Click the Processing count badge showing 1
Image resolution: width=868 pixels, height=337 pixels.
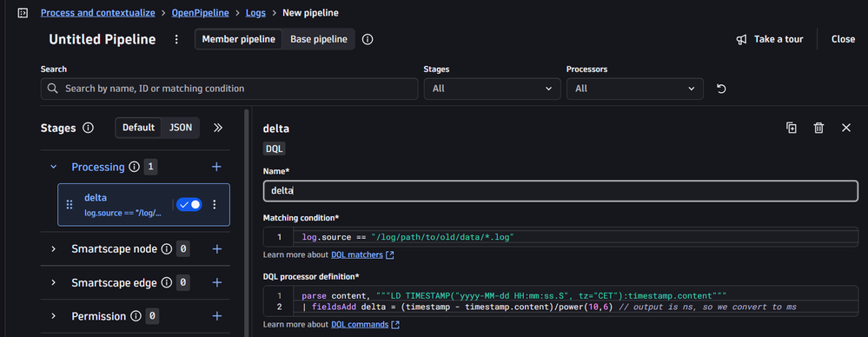pyautogui.click(x=150, y=167)
